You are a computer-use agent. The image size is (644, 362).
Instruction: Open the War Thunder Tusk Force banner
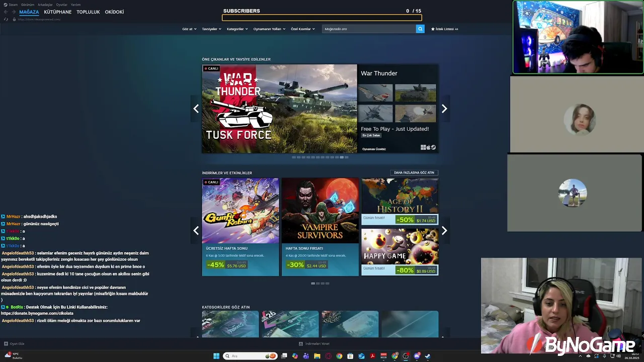tap(279, 109)
